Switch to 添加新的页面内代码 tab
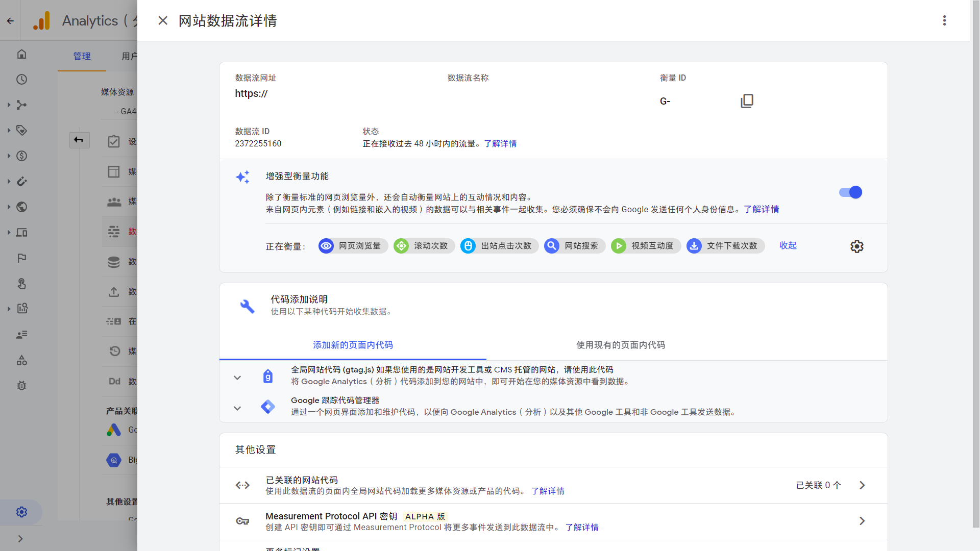 click(353, 345)
